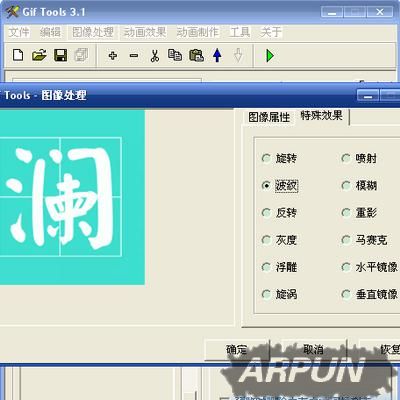The image size is (400, 400).
Task: Open a file with the folder icon
Action: [39, 55]
